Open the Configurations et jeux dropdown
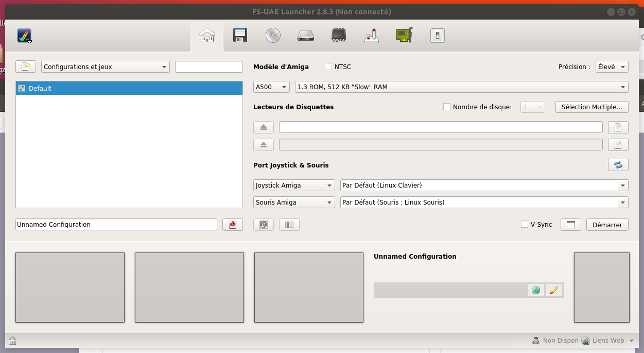The image size is (644, 353). coord(106,67)
